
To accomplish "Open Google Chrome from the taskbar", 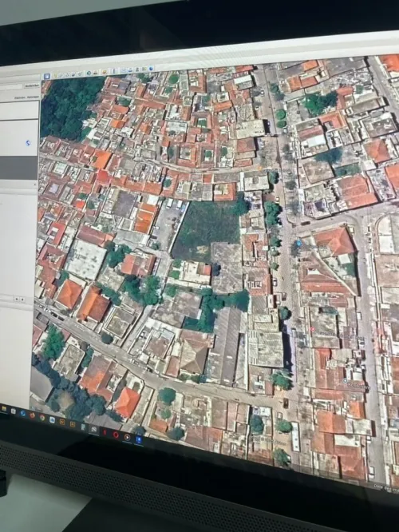I will (x=42, y=417).
